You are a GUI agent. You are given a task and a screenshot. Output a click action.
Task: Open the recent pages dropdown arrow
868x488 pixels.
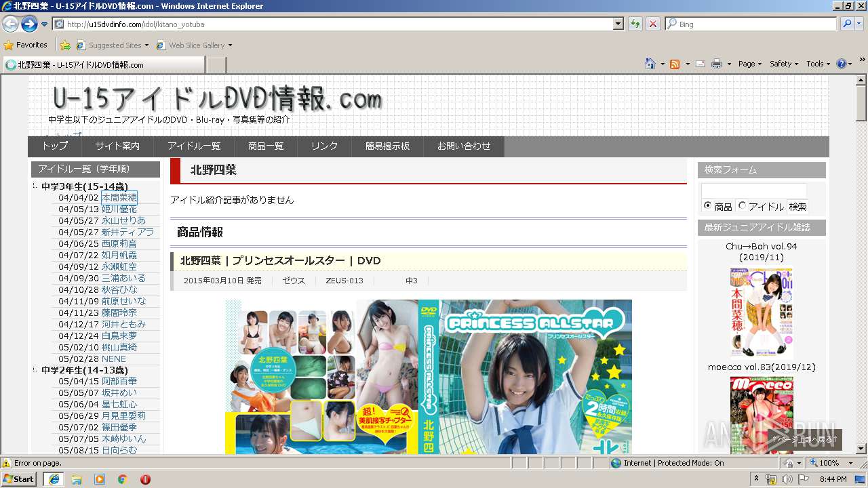44,24
